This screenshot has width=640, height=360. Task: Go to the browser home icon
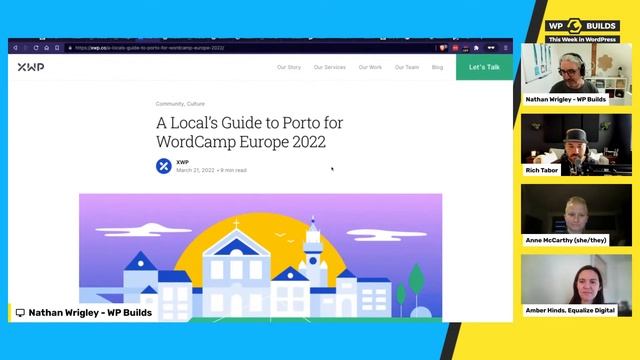47,48
